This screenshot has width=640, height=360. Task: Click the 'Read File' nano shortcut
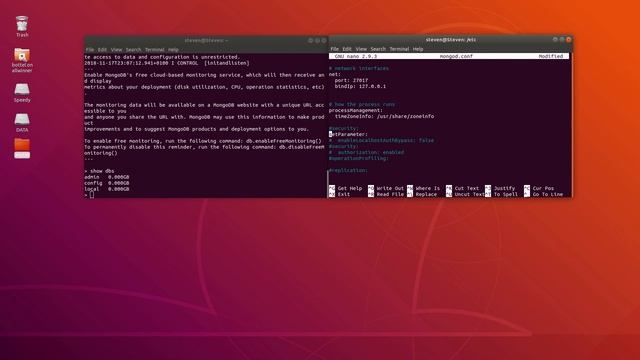(x=386, y=195)
